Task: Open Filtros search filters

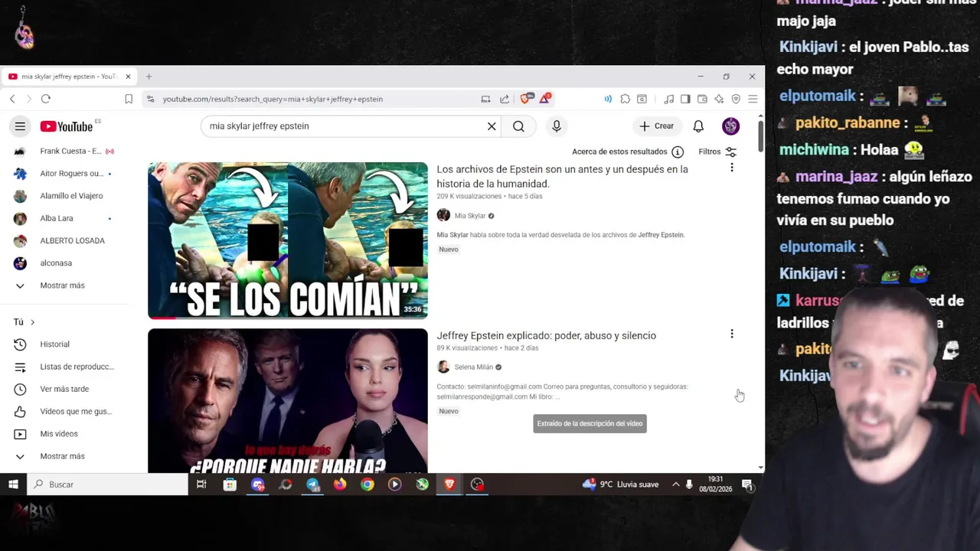Action: click(717, 152)
